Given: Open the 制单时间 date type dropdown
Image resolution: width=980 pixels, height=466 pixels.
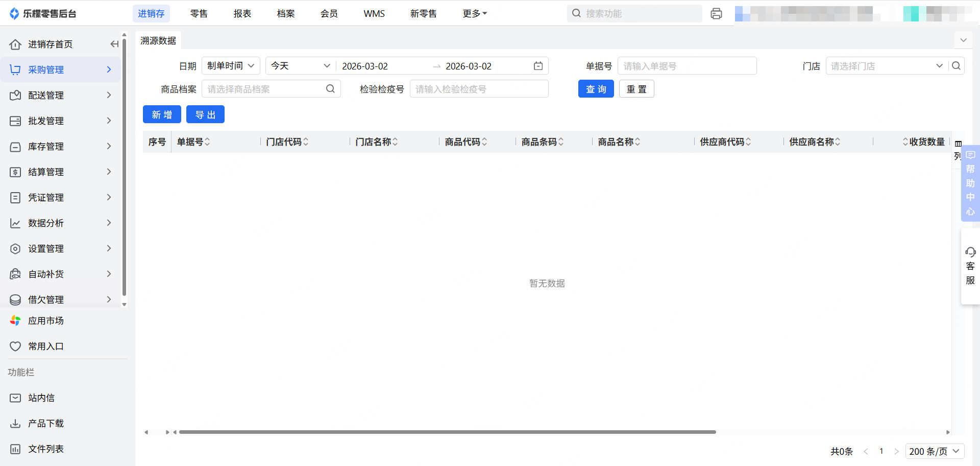Looking at the screenshot, I should (231, 66).
